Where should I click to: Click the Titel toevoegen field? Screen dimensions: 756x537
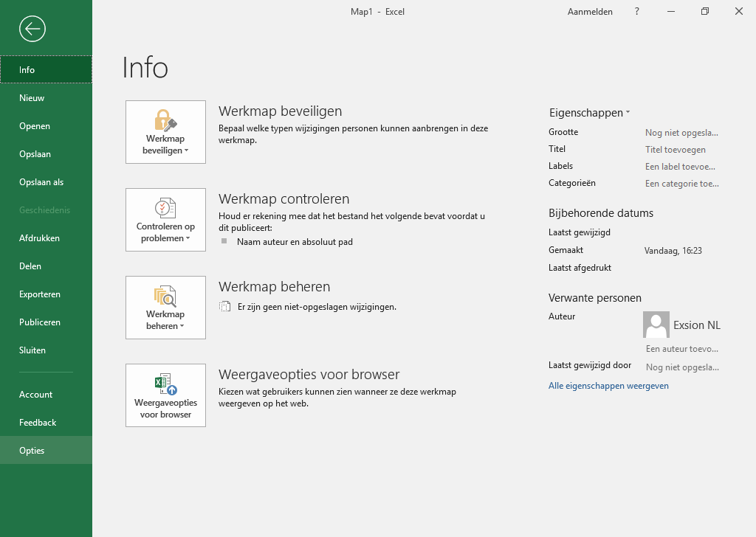pos(675,150)
